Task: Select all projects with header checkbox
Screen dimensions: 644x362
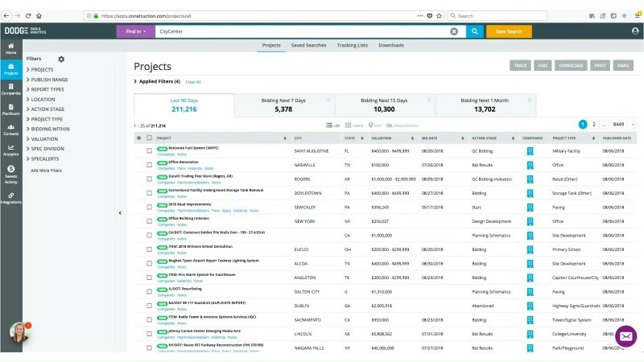Action: click(149, 138)
